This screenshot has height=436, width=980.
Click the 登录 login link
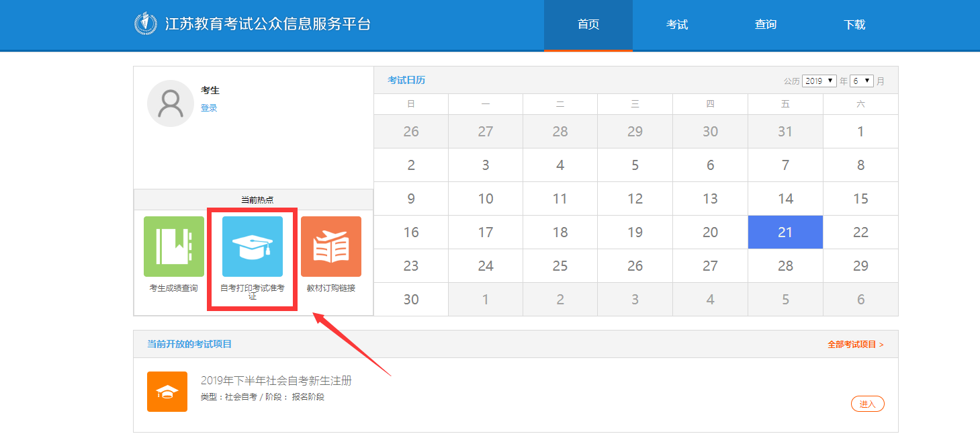click(x=209, y=107)
